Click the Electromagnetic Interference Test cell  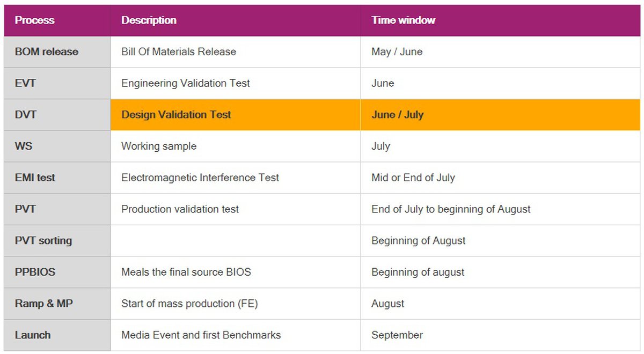point(200,178)
